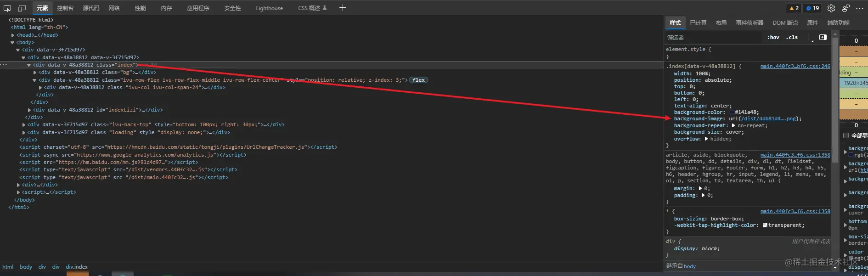Open the Lighthouse tab
This screenshot has height=276, width=868.
pos(269,8)
